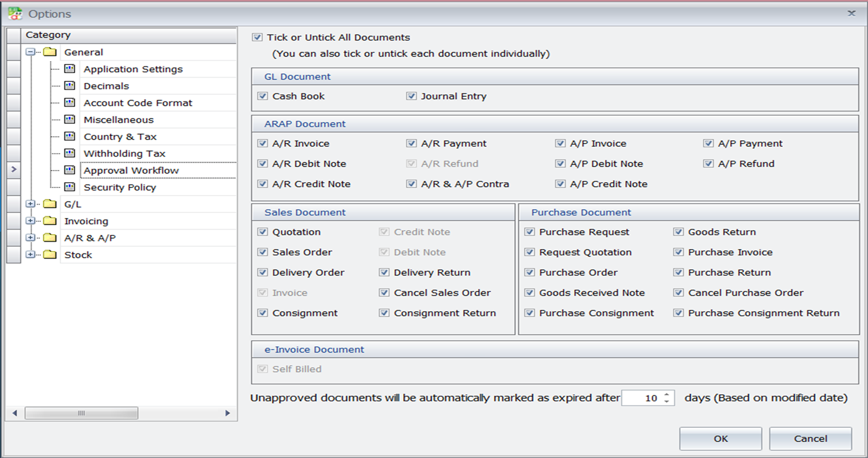The width and height of the screenshot is (868, 458).
Task: Toggle the Purchase Invoice checkbox
Action: click(x=678, y=252)
